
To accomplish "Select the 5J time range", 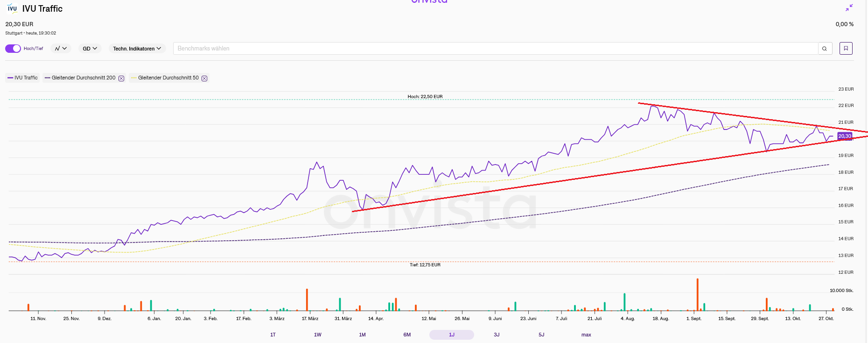I will tap(541, 335).
